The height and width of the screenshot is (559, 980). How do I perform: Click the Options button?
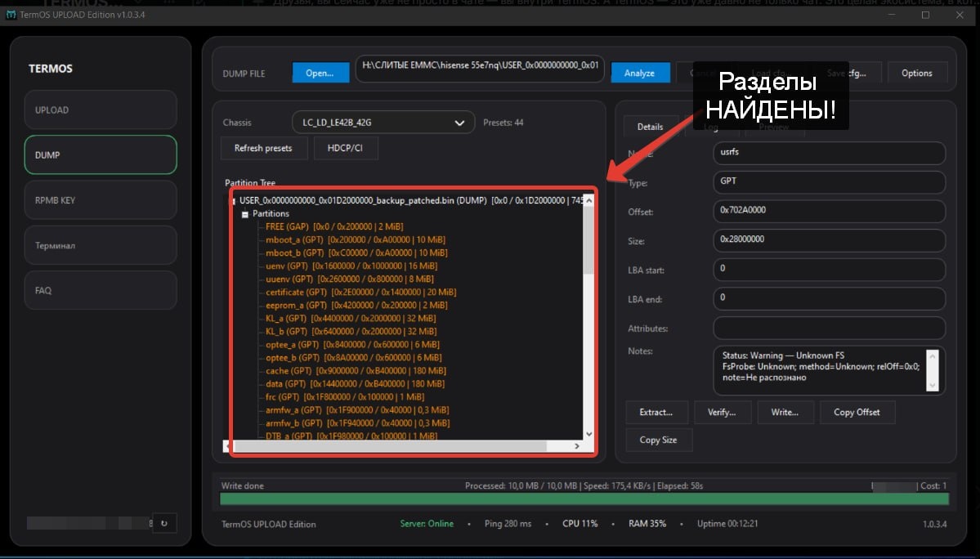917,73
